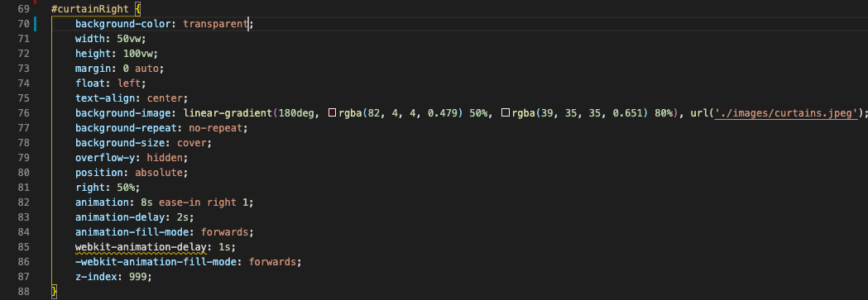
Task: Click the '0 auto' margin value
Action: point(141,69)
